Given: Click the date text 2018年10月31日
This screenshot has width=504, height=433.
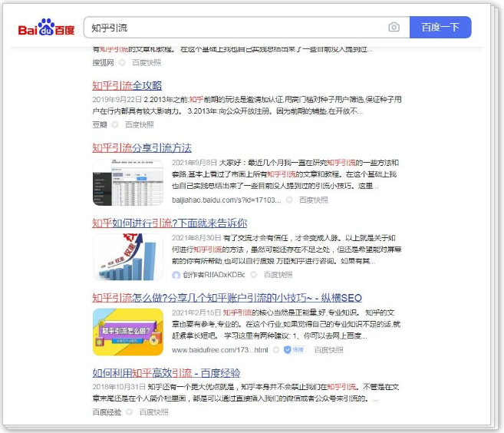Looking at the screenshot, I should (119, 387).
